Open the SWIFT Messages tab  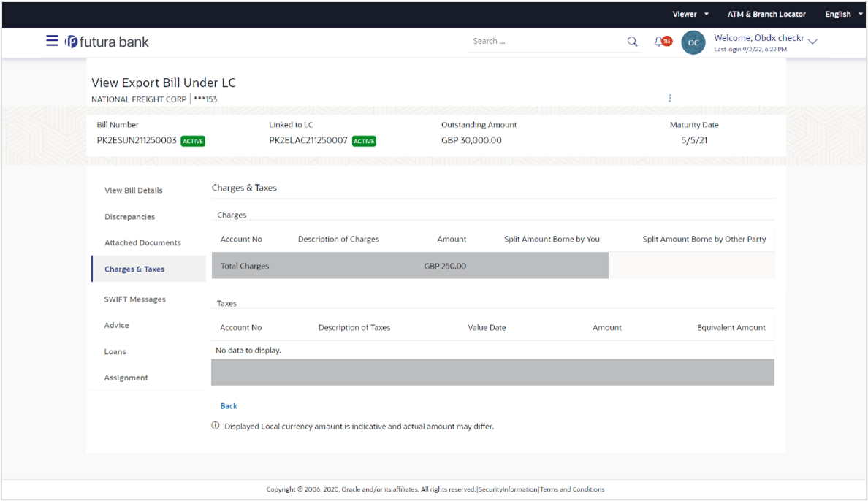[135, 299]
